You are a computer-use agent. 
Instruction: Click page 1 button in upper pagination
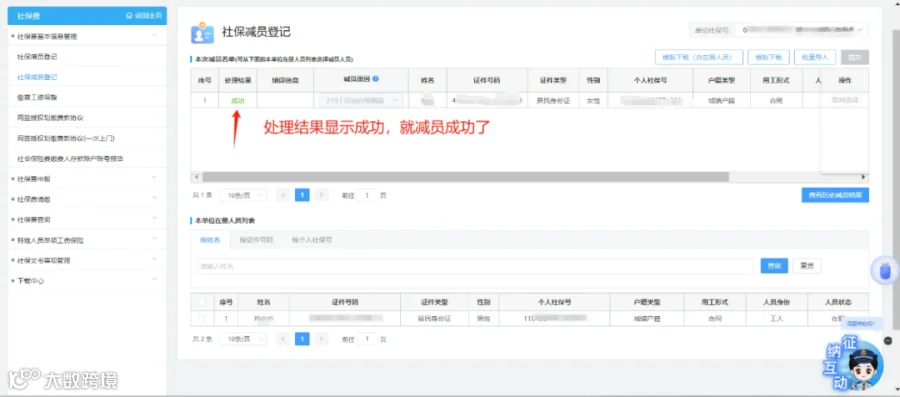[302, 195]
